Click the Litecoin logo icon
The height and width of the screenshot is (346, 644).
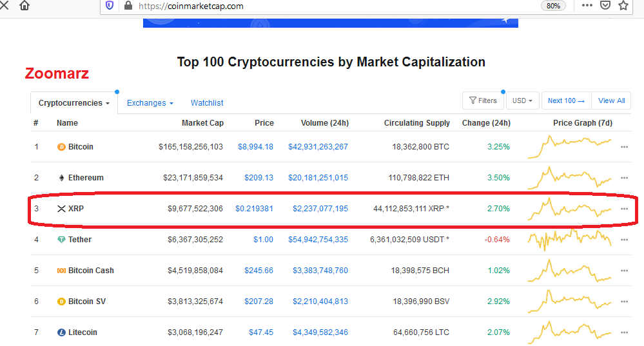[x=61, y=332]
